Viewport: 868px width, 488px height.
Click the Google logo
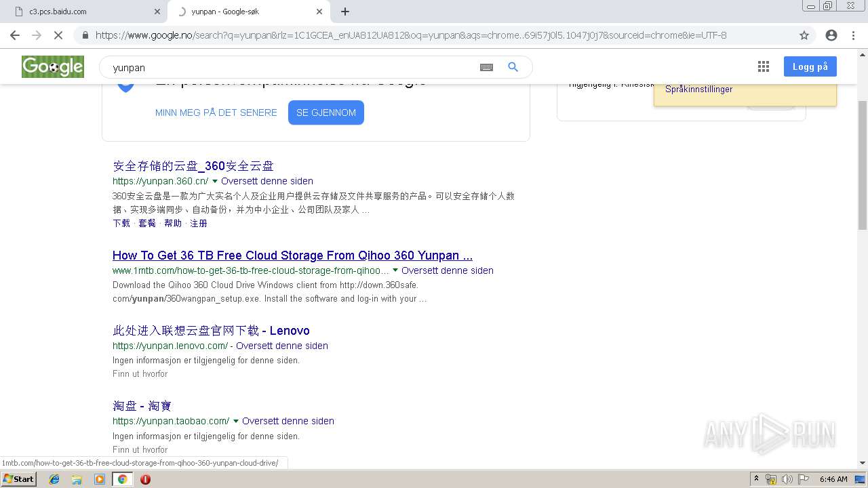(x=53, y=66)
